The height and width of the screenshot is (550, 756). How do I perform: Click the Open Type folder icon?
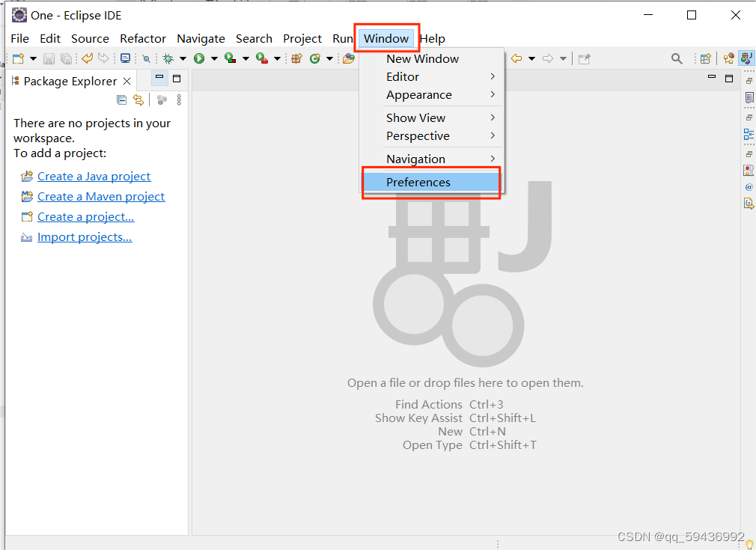tap(349, 59)
